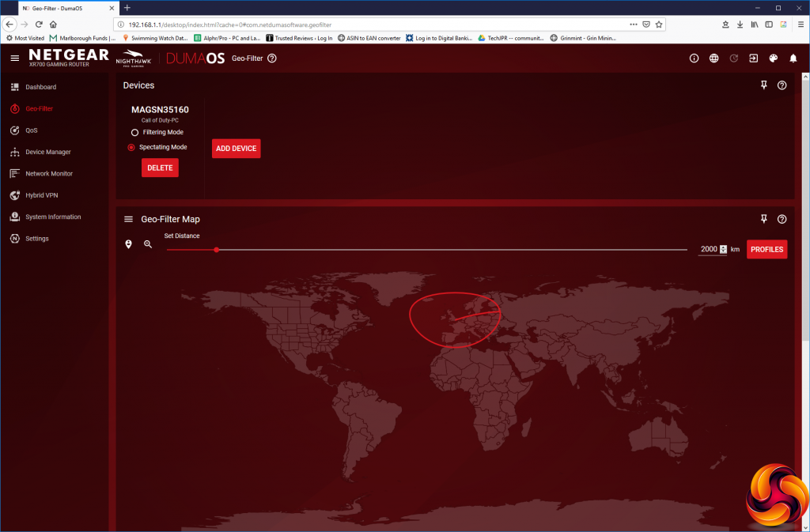Screen dimensions: 810x532
Task: Open the notifications bell
Action: (793, 58)
